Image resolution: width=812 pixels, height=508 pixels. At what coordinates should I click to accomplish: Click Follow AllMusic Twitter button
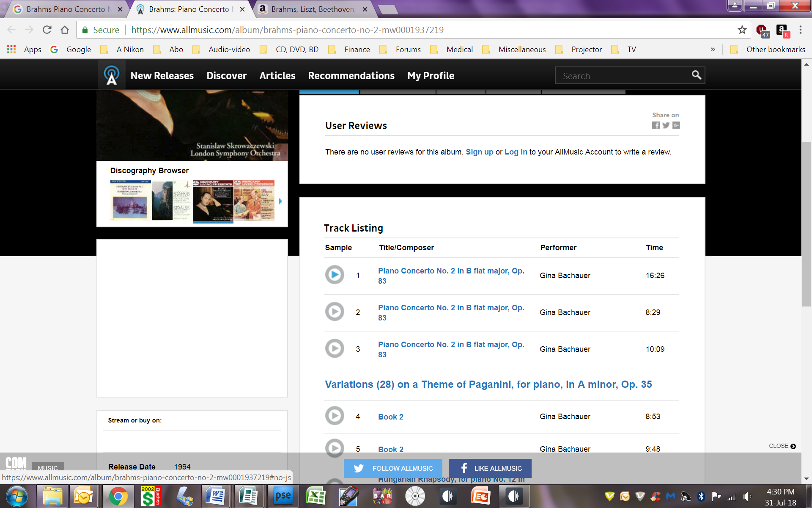[393, 468]
